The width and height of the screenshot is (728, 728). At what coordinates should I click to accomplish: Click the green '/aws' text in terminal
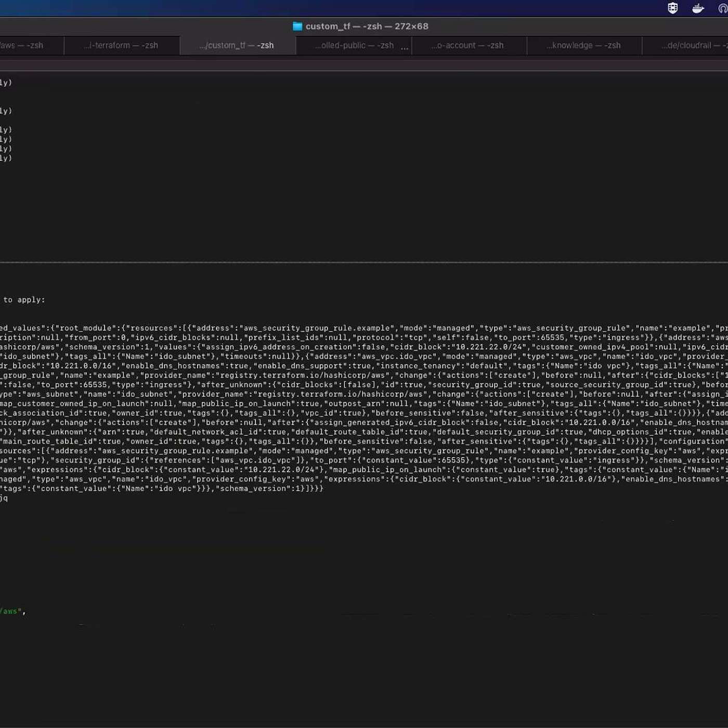tap(10, 612)
